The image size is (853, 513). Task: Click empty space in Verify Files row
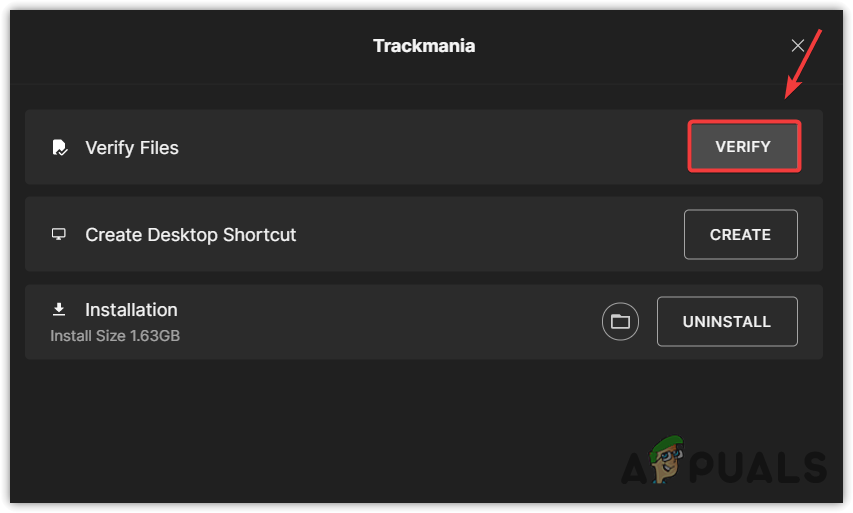[430, 148]
